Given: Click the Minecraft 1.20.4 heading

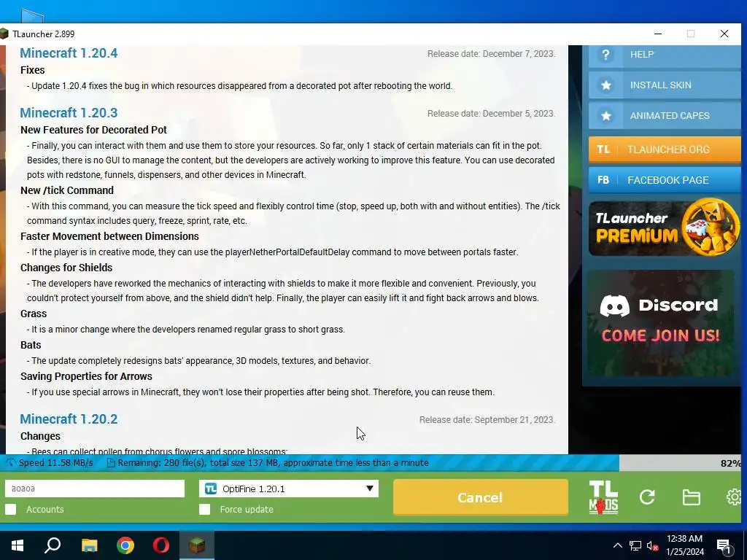Looking at the screenshot, I should (69, 52).
